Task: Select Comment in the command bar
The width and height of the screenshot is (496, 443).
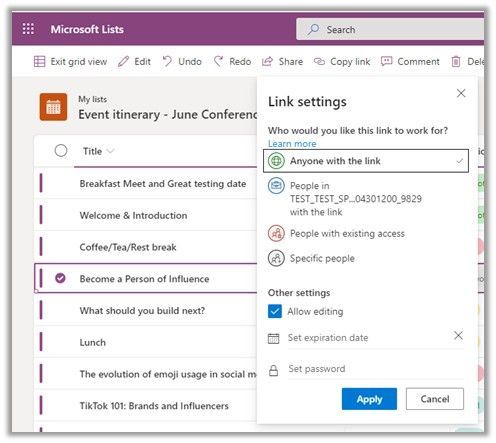Action: pos(410,61)
